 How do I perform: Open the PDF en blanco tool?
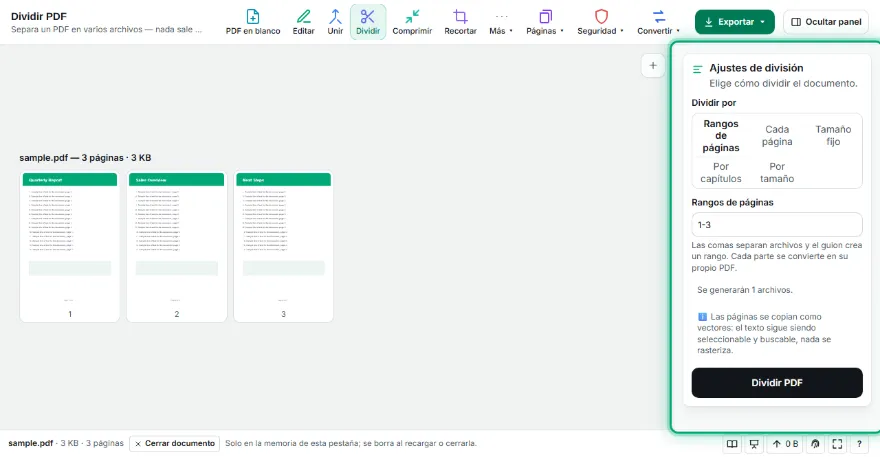[x=253, y=22]
